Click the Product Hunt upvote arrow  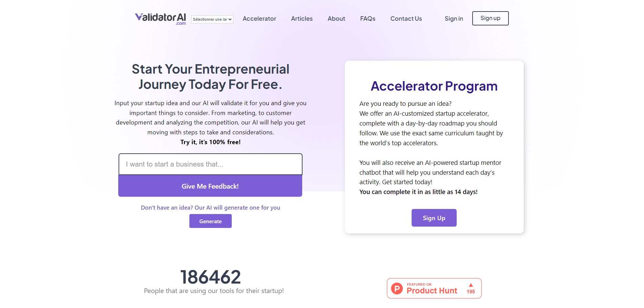click(x=471, y=285)
